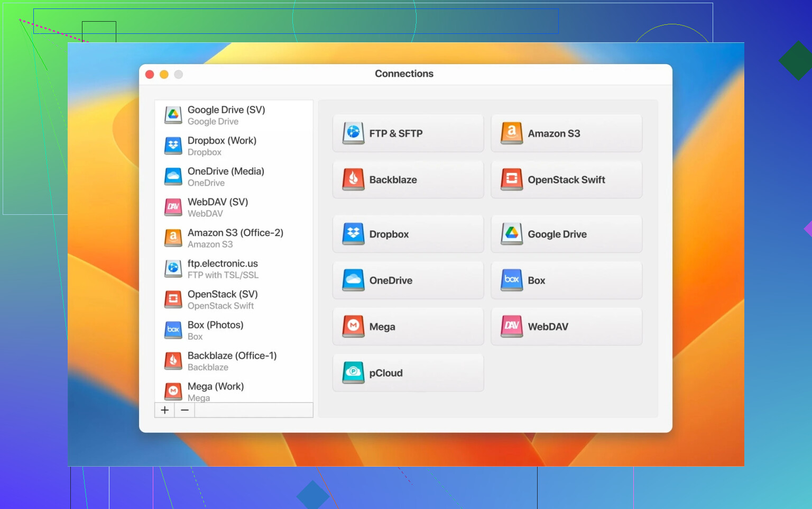Click the Google Drive (SV) drive icon
Screen dimensions: 812x509
click(x=173, y=115)
